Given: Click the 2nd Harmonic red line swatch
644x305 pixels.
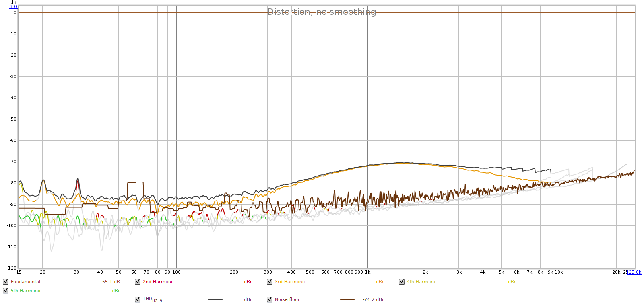Looking at the screenshot, I should (215, 282).
